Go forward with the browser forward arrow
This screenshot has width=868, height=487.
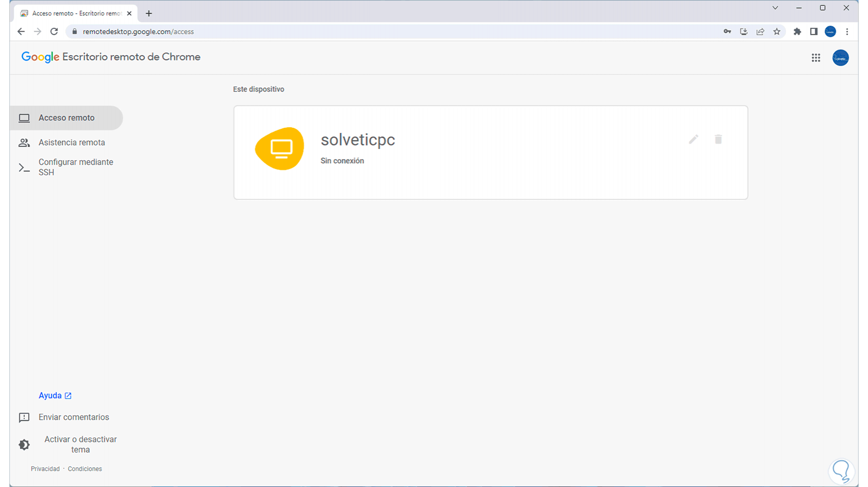point(37,32)
